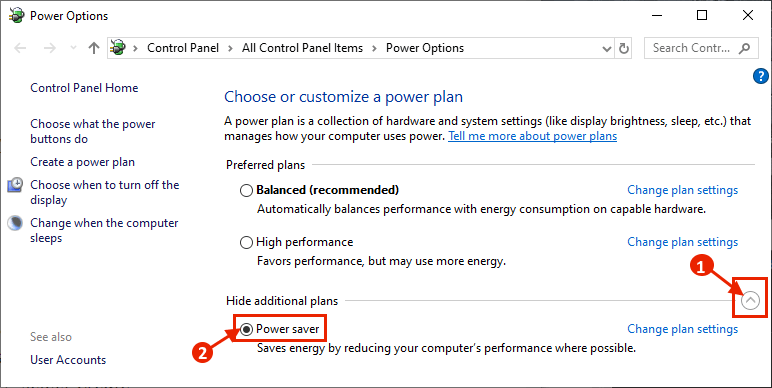Viewport: 772px width, 388px height.
Task: Click the Refresh icon beside address bar
Action: [623, 48]
